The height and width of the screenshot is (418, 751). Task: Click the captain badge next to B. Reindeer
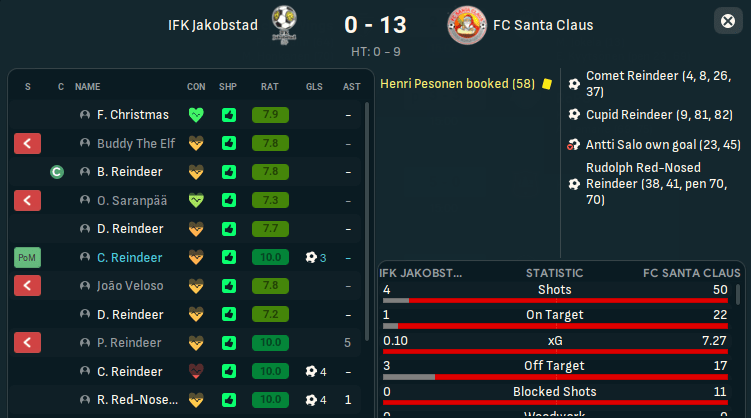pyautogui.click(x=57, y=172)
